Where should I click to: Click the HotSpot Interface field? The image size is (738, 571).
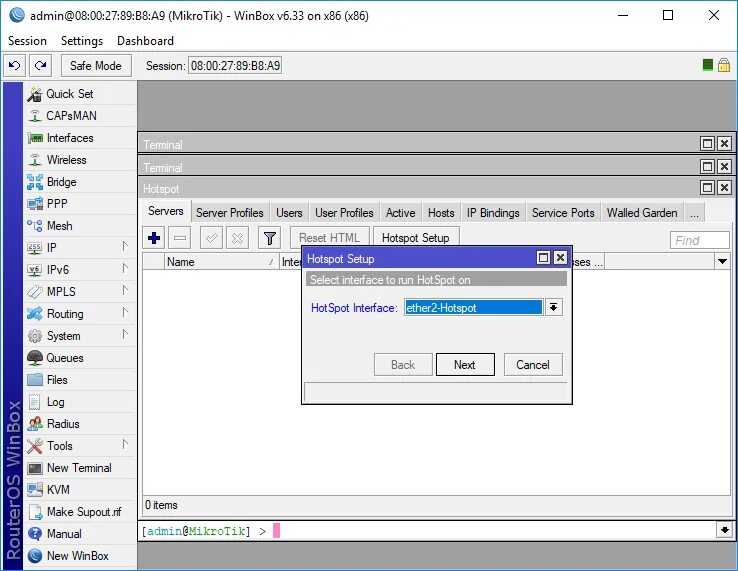[473, 308]
